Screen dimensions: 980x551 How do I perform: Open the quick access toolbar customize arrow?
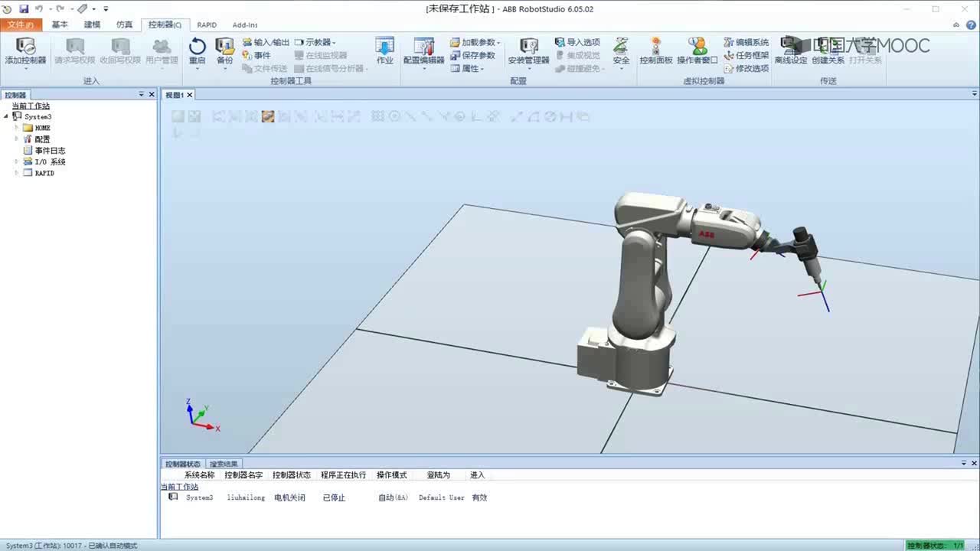click(106, 8)
